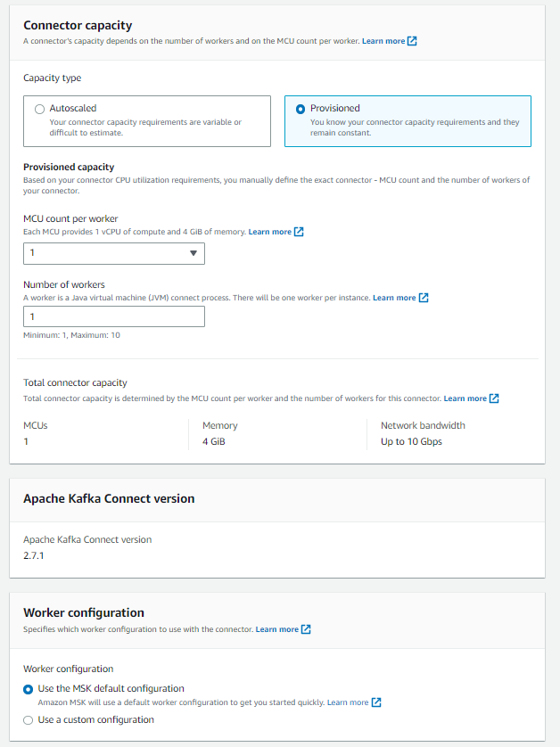560x747 pixels.
Task: Click external link icon next to MCU Learn more
Action: pos(299,232)
